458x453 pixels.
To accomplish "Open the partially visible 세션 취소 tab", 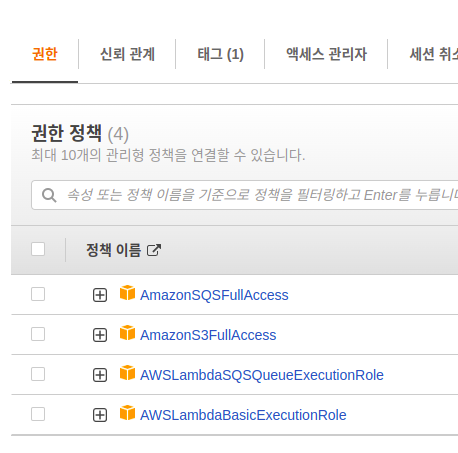I will 433,54.
